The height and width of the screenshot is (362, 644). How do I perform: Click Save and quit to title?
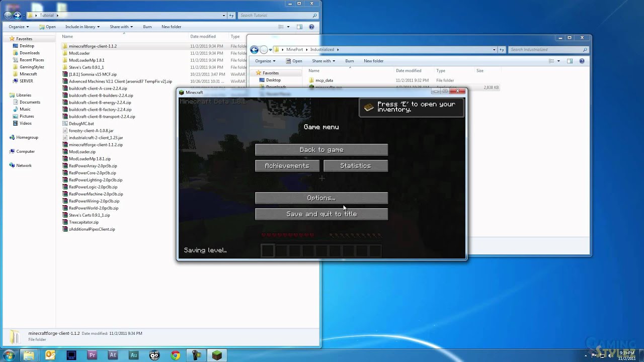pyautogui.click(x=321, y=214)
